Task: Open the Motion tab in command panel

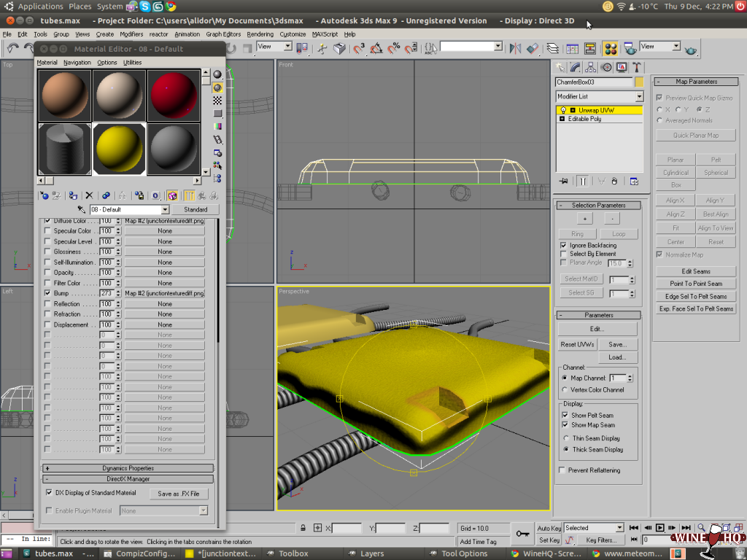Action: tap(606, 67)
